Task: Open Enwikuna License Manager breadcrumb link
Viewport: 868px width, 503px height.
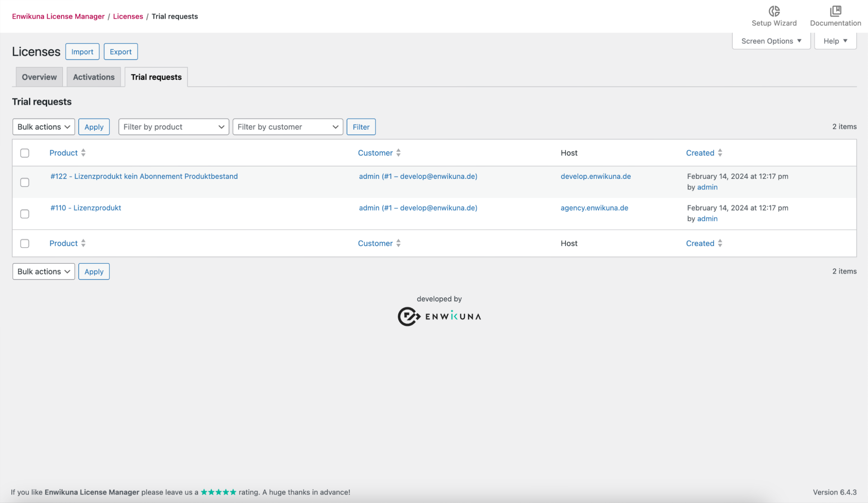Action: click(x=58, y=17)
